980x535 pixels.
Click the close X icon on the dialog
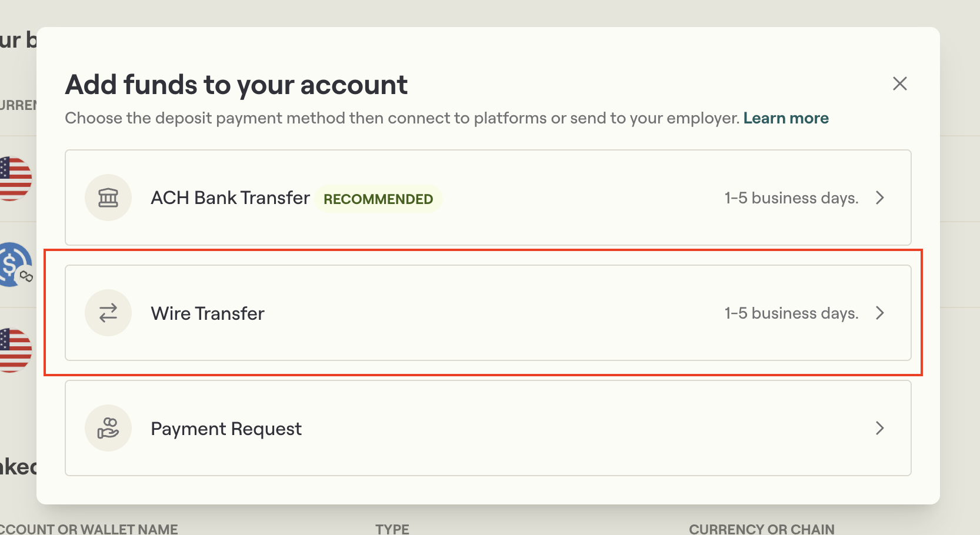(899, 83)
